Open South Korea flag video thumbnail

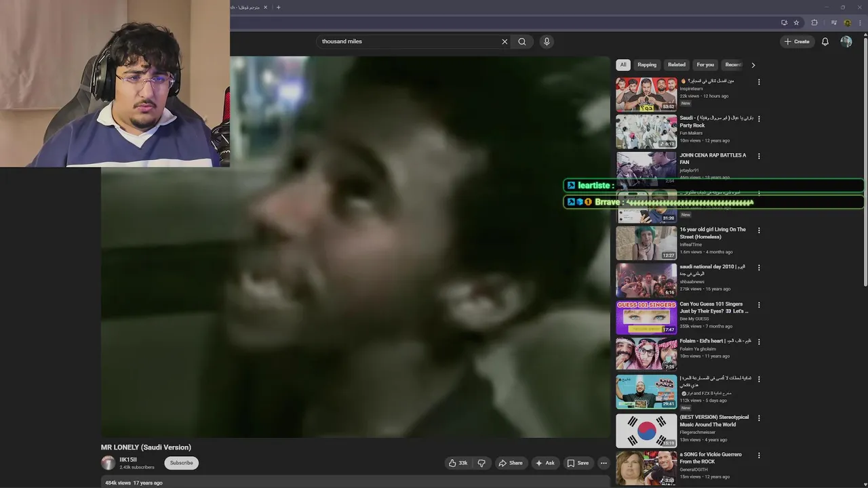(646, 430)
